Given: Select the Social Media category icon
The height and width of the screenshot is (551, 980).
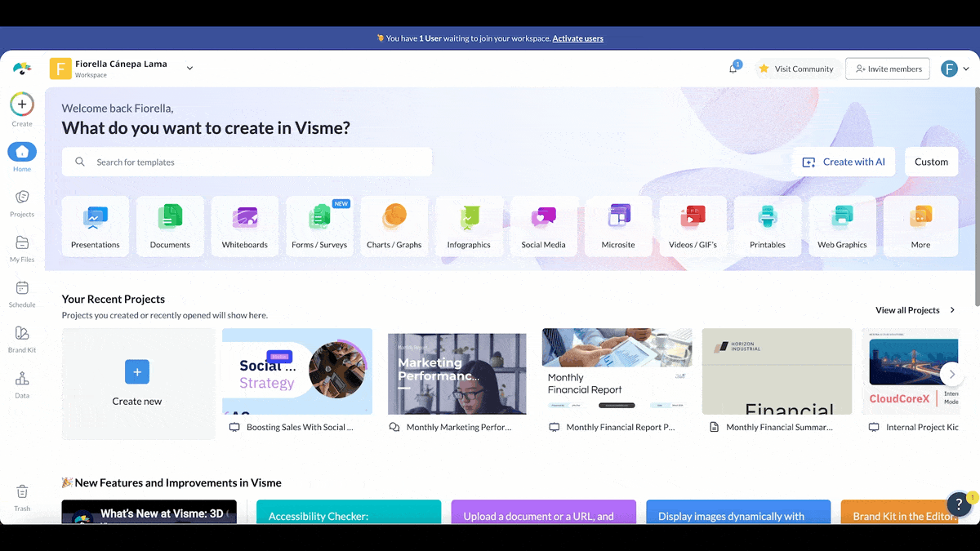Looking at the screenshot, I should 544,217.
